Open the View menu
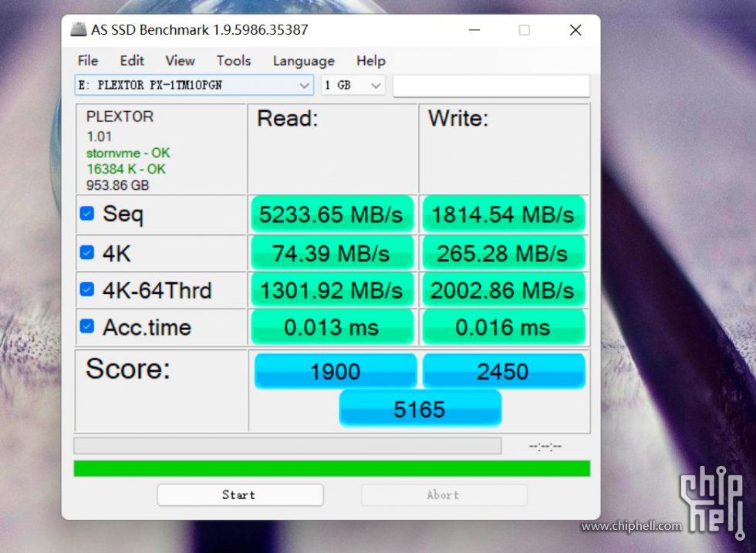Screen dimensions: 756x553 (180, 61)
